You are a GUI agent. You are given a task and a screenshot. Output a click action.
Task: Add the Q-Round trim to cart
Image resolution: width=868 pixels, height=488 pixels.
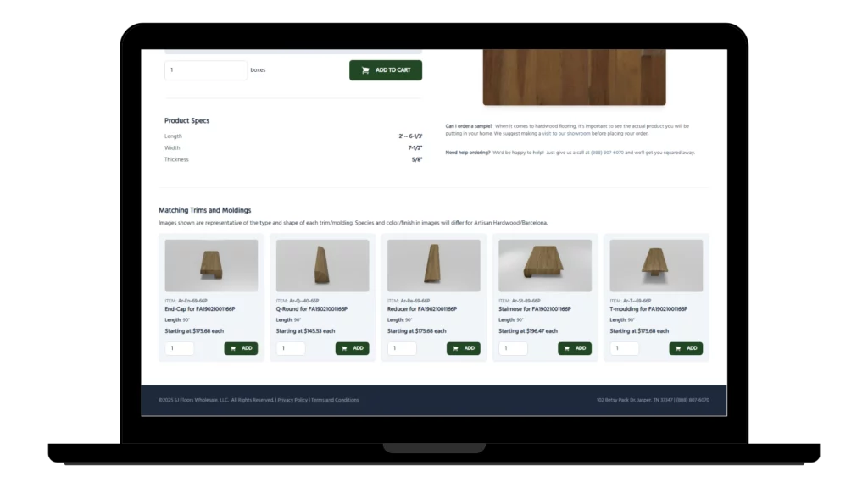tap(352, 348)
